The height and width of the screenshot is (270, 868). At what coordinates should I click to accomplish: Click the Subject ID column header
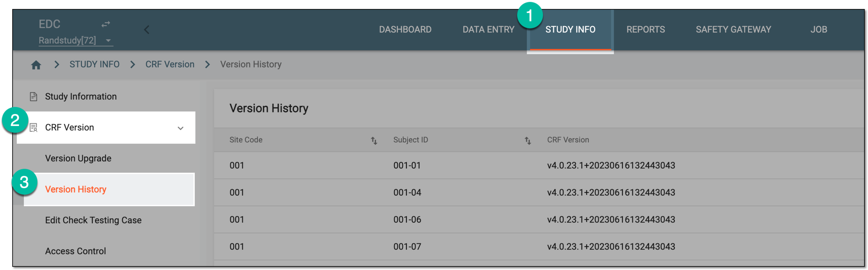coord(410,140)
